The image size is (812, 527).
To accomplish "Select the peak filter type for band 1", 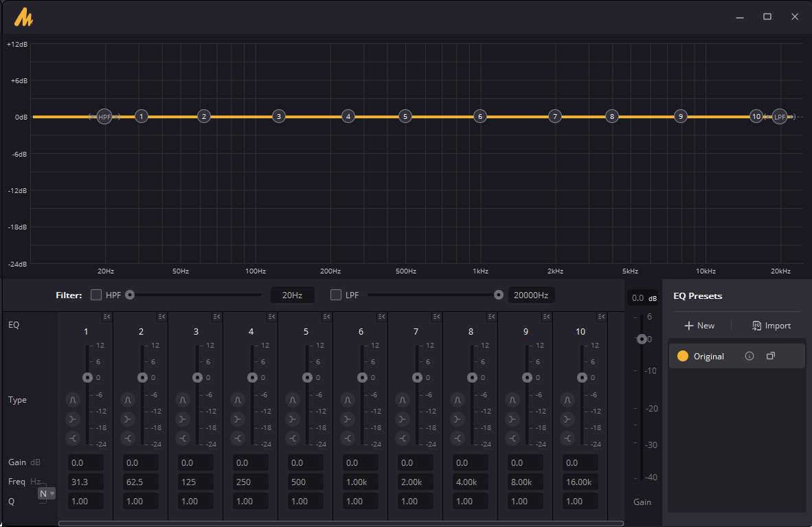I will click(73, 400).
